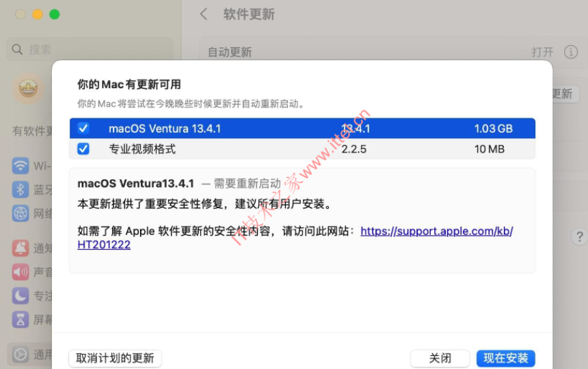Image resolution: width=588 pixels, height=369 pixels.
Task: Click 取消计划的更新 button
Action: click(x=115, y=358)
